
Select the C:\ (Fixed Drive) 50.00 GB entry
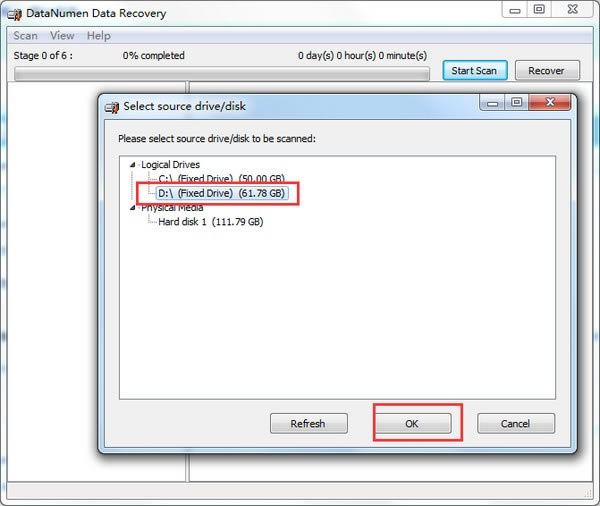click(x=221, y=179)
